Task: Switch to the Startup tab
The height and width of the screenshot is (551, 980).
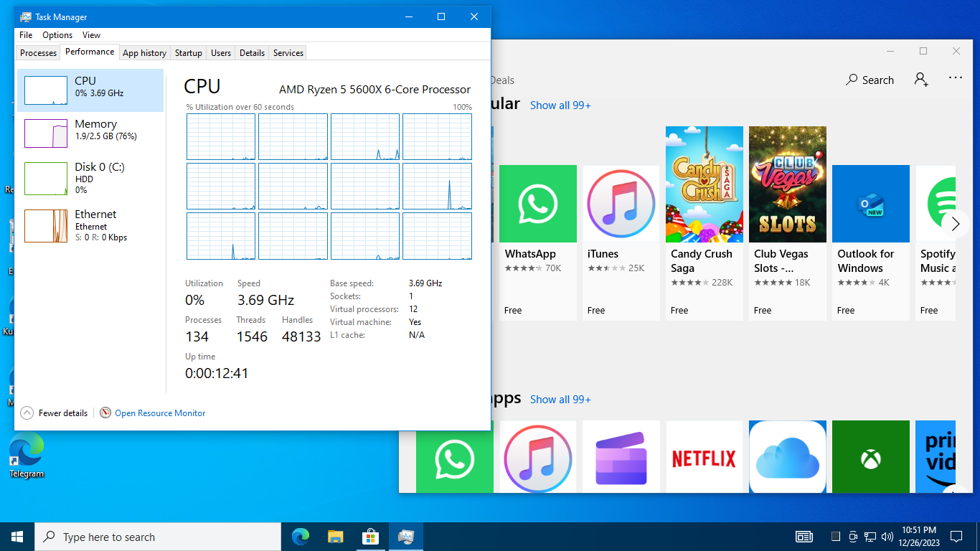Action: 188,53
